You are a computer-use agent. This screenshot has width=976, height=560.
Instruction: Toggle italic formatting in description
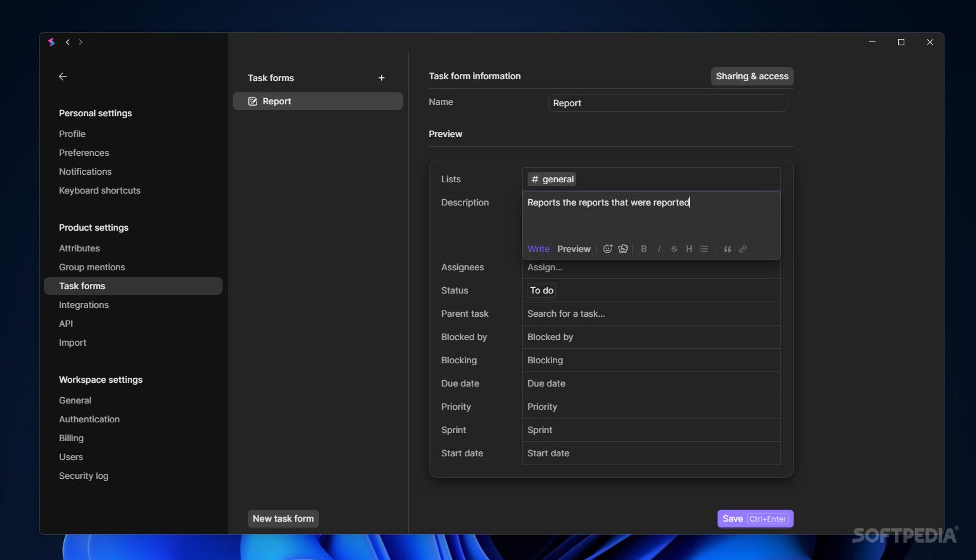[x=659, y=249]
